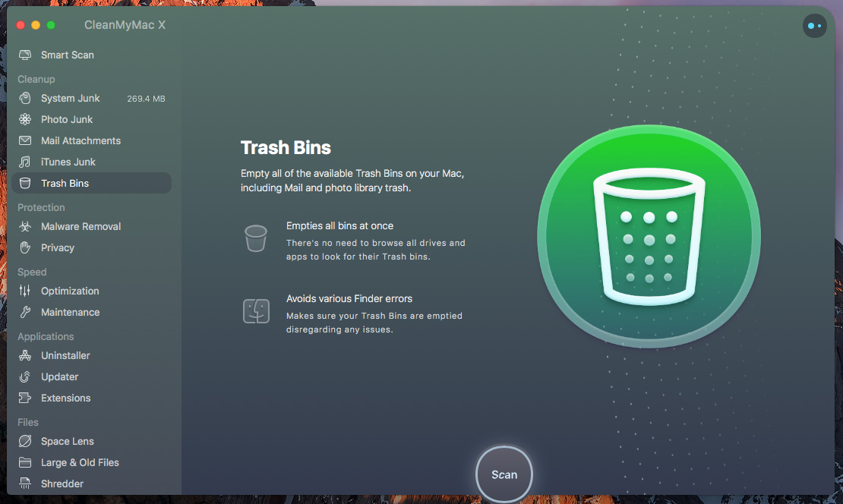Click the Malware Removal biohazard icon
Image resolution: width=843 pixels, height=504 pixels.
(x=25, y=226)
